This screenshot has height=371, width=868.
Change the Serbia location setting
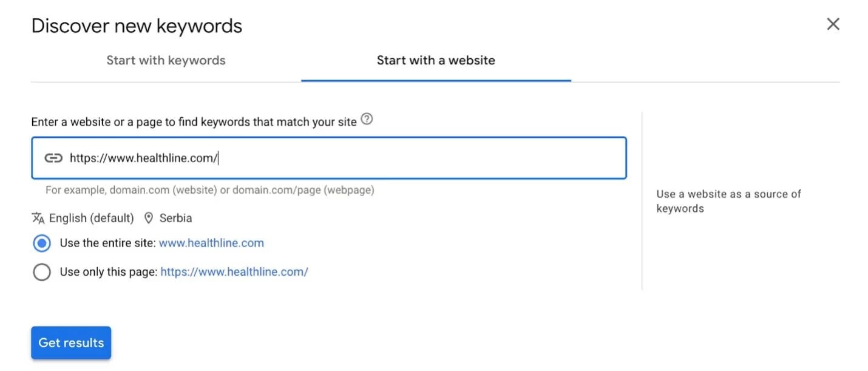click(x=175, y=218)
